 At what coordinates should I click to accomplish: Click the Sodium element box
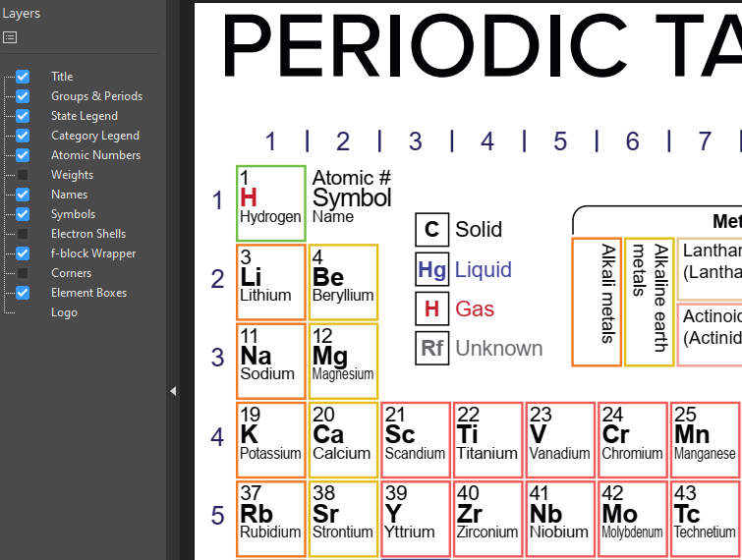[x=271, y=362]
